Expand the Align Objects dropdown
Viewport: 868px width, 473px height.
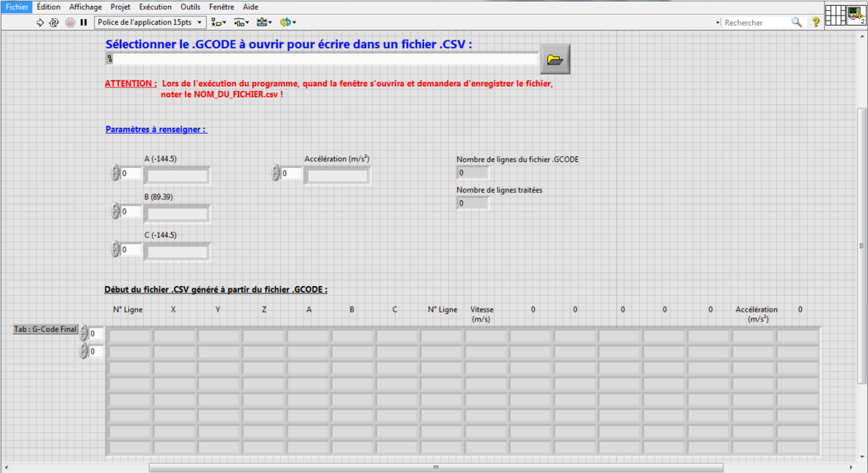coord(218,22)
